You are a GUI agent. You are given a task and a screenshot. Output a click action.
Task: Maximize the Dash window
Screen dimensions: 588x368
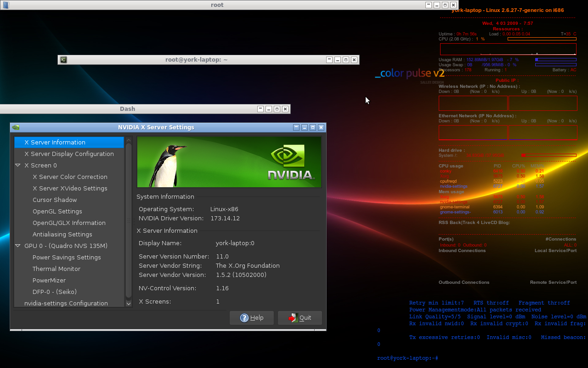[x=277, y=109]
